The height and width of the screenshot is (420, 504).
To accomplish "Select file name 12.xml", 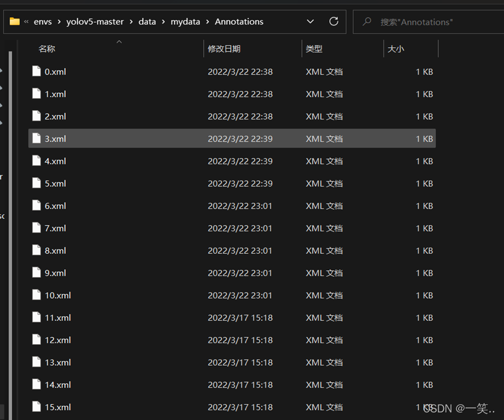I will pyautogui.click(x=58, y=340).
